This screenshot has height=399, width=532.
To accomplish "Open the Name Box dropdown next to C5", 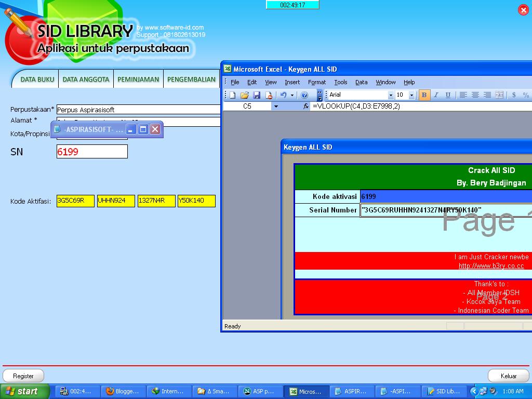I will 276,106.
